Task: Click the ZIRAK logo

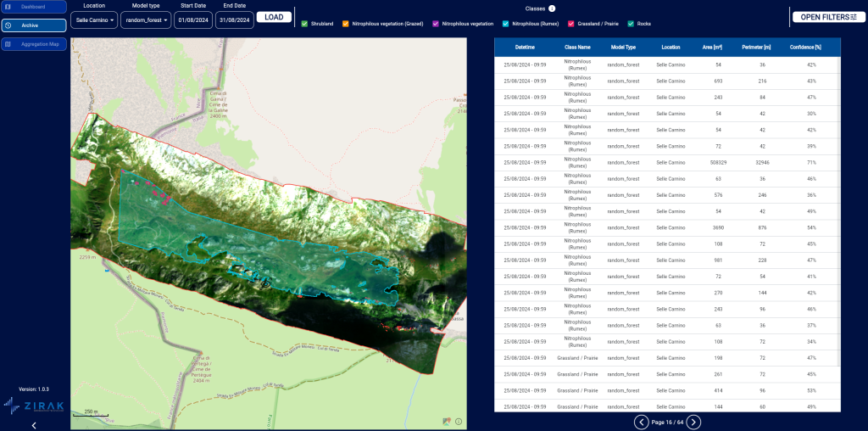Action: pos(34,405)
